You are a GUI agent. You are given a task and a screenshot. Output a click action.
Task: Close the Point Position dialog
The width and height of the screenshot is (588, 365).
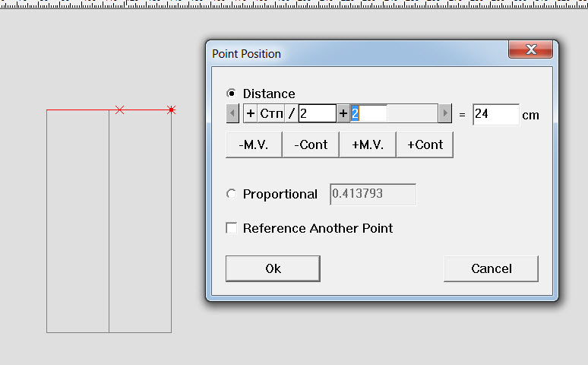(530, 51)
